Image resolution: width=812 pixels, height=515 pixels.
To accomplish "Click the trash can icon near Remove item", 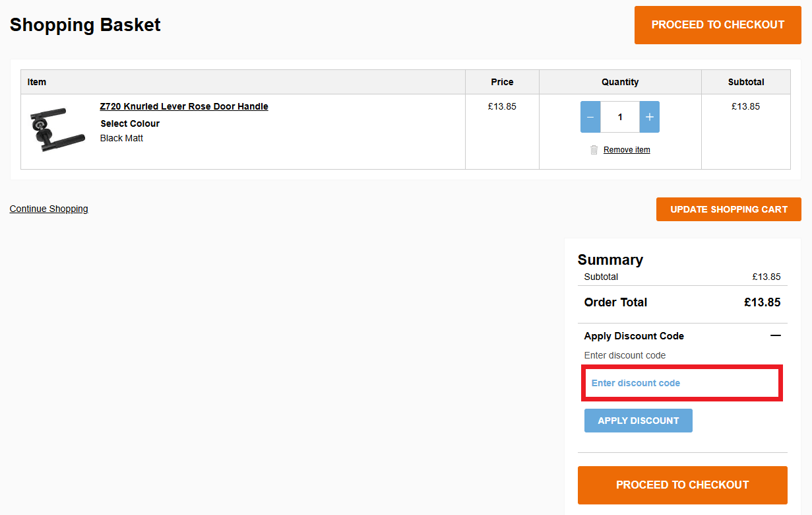I will [x=594, y=150].
